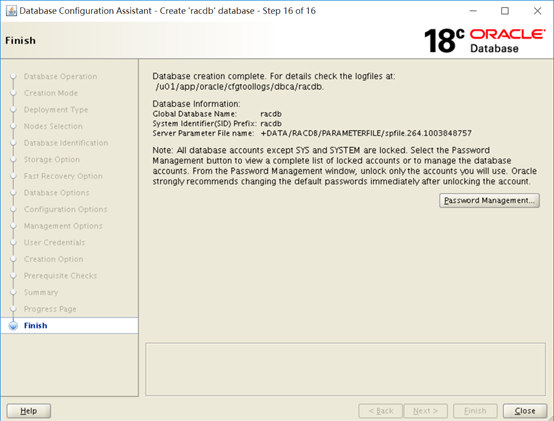Select the Database Options step
This screenshot has height=421, width=554.
click(56, 192)
